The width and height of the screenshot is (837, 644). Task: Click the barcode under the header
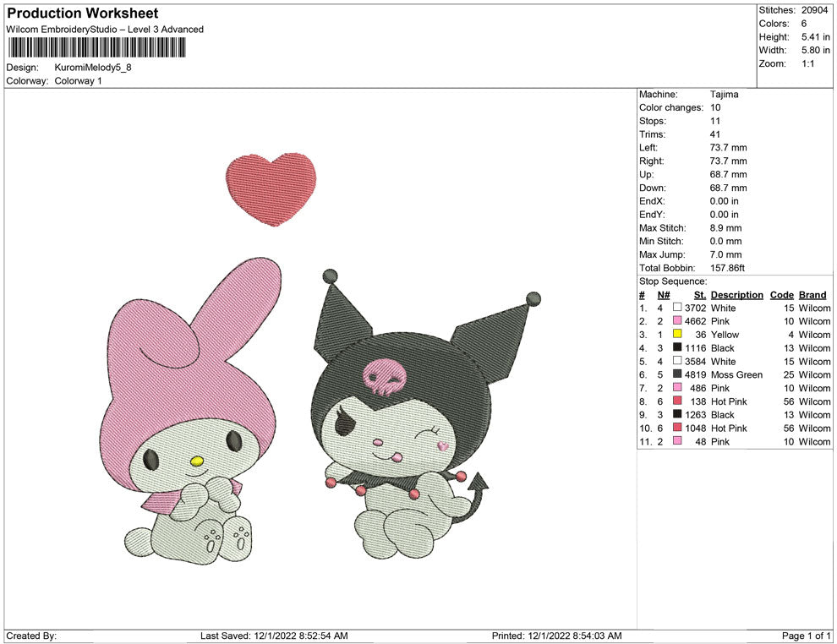click(96, 47)
